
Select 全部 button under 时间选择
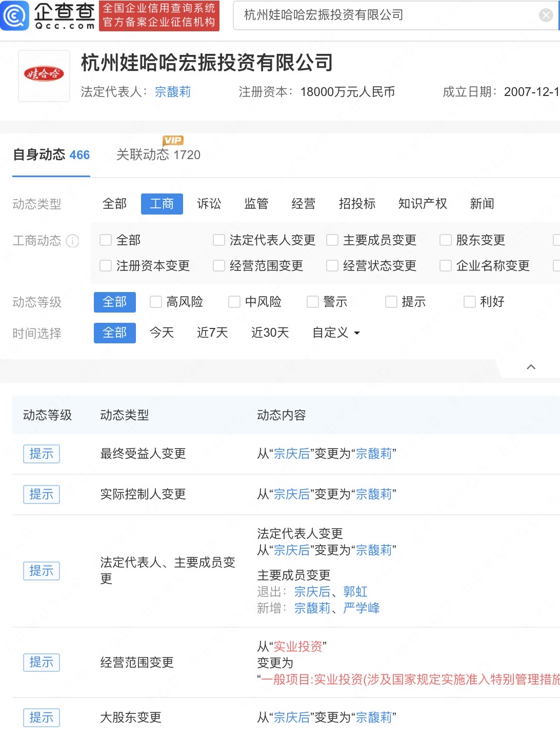pyautogui.click(x=115, y=333)
